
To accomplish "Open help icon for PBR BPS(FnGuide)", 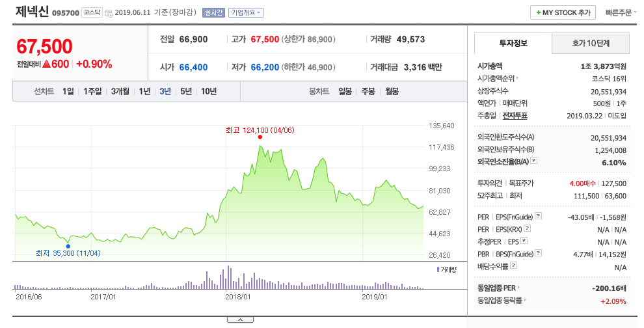I will 539,253.
